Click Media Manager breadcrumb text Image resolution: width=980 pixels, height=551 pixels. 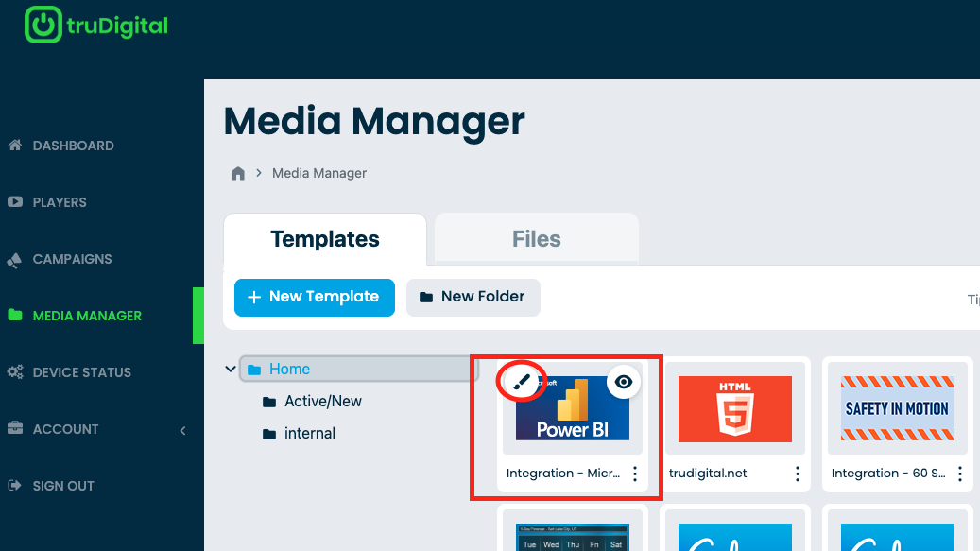pyautogui.click(x=319, y=173)
